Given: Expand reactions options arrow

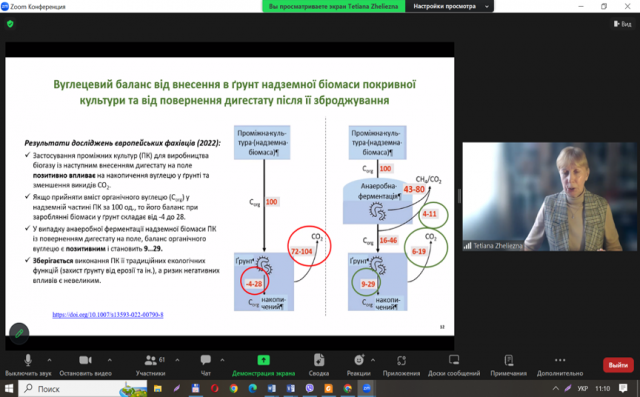Looking at the screenshot, I should pos(373,360).
